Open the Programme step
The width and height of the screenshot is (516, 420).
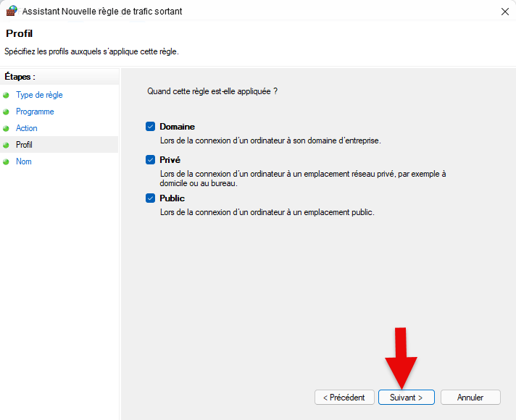pyautogui.click(x=35, y=112)
